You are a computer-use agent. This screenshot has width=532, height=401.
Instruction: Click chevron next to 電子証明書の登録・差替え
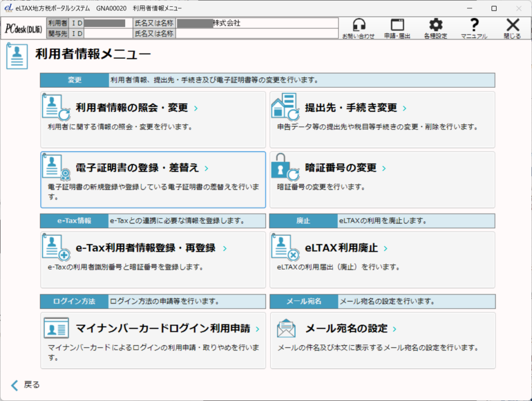click(206, 168)
